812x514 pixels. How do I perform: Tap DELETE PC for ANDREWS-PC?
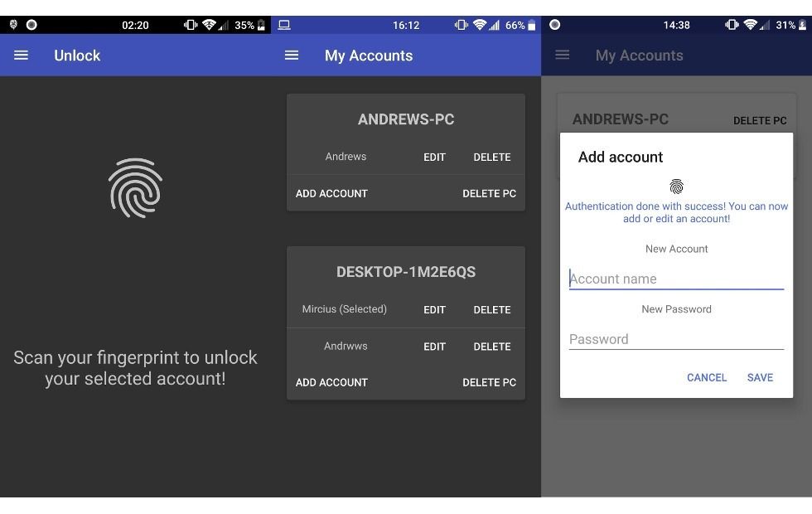point(489,193)
